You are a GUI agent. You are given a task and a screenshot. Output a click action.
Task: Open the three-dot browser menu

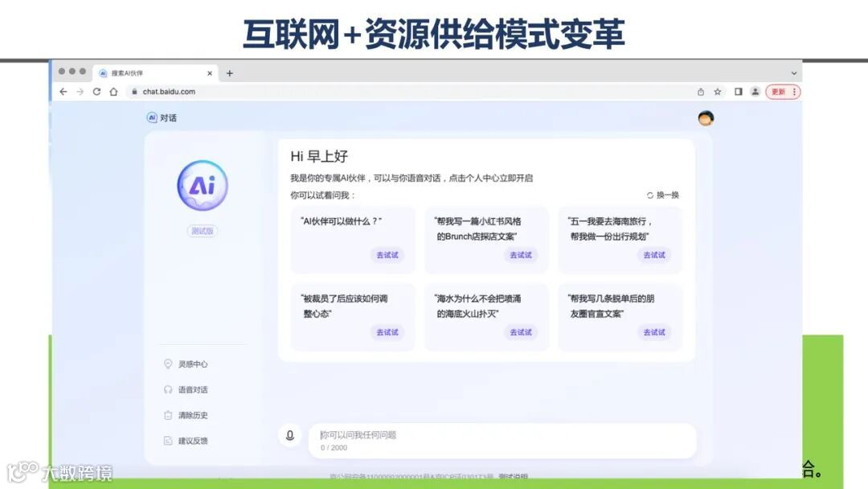tap(794, 92)
